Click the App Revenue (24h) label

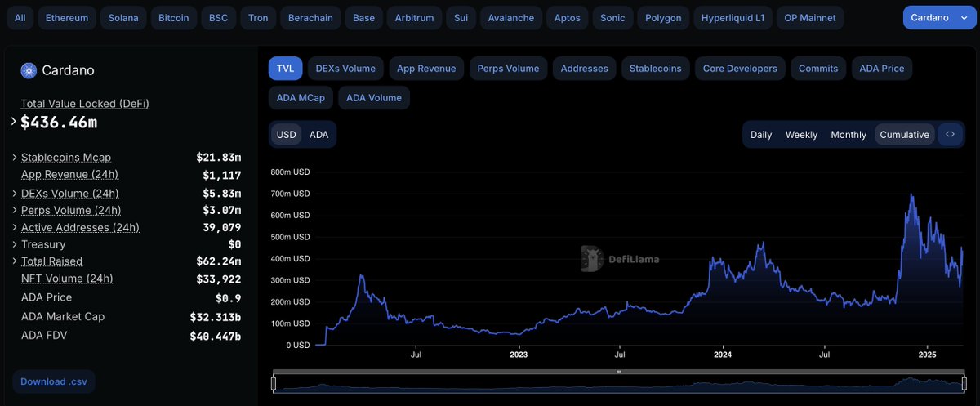[x=69, y=174]
